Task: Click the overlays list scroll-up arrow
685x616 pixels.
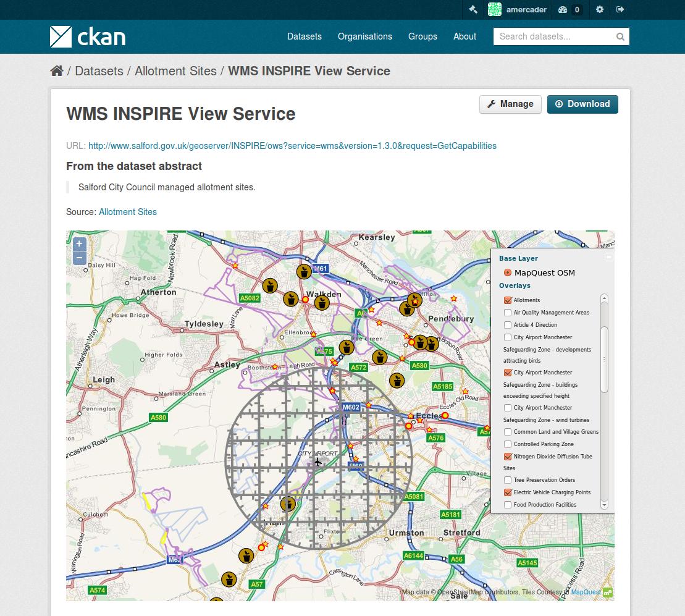Action: click(x=605, y=298)
